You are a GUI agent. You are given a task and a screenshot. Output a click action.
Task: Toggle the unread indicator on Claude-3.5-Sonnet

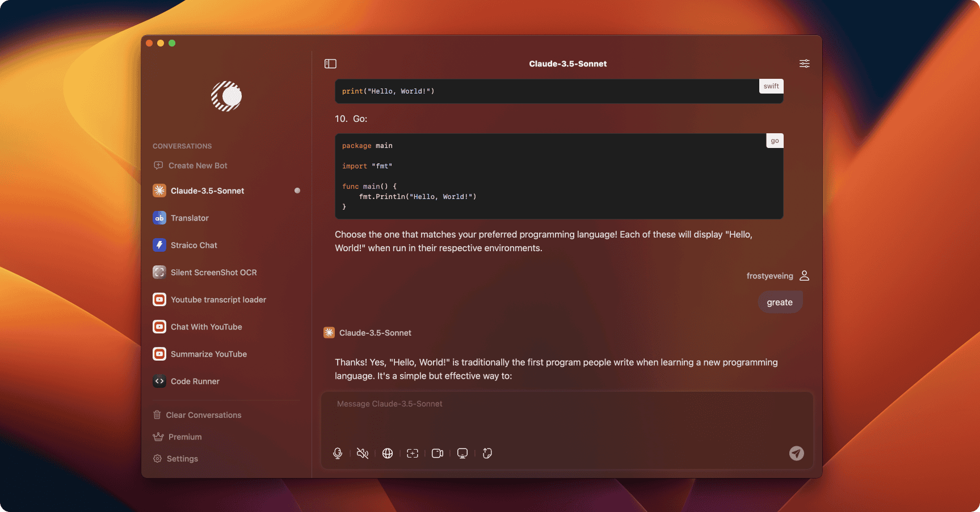point(297,191)
